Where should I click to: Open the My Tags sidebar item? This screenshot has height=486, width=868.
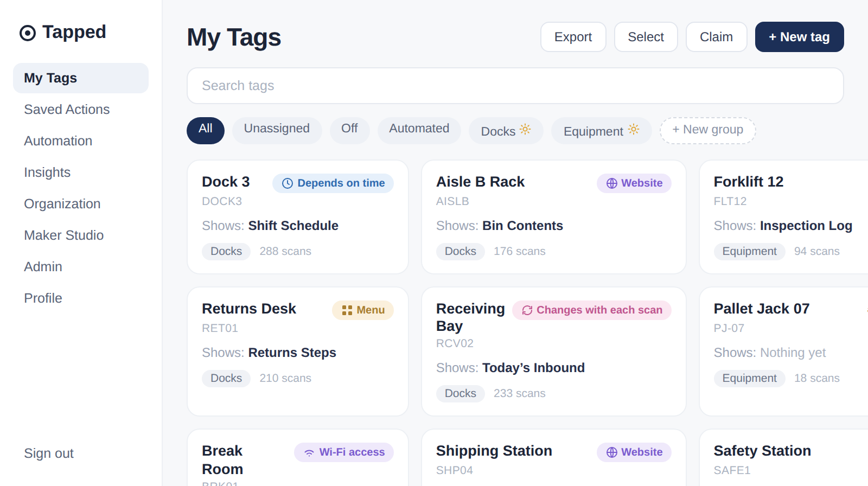(81, 78)
